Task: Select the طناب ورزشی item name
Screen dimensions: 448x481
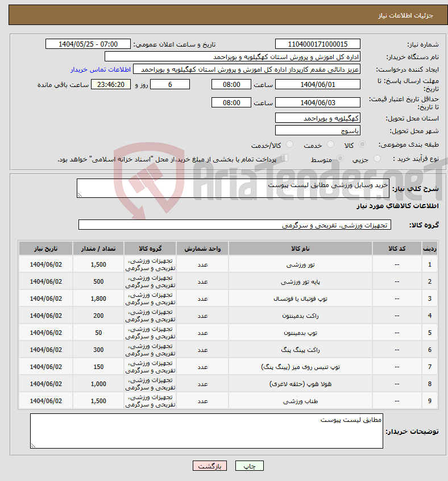Action: 300,401
